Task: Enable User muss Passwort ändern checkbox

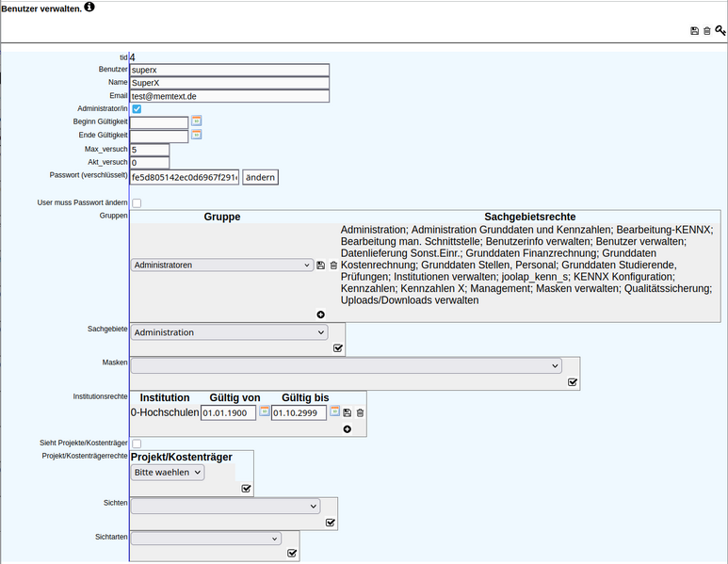Action: (x=137, y=202)
